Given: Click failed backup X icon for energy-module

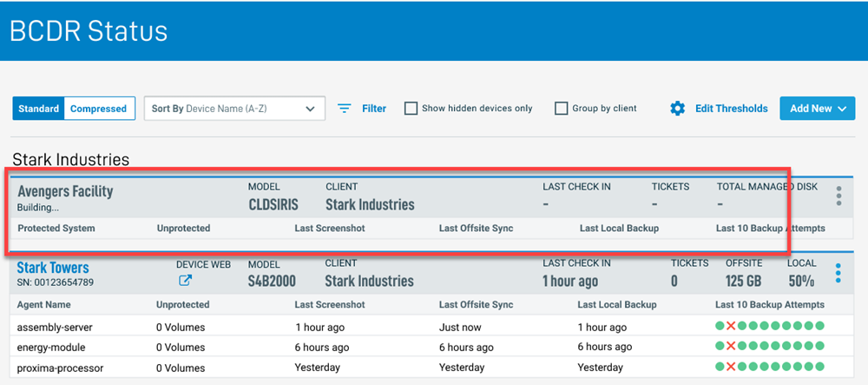Looking at the screenshot, I should coord(731,347).
